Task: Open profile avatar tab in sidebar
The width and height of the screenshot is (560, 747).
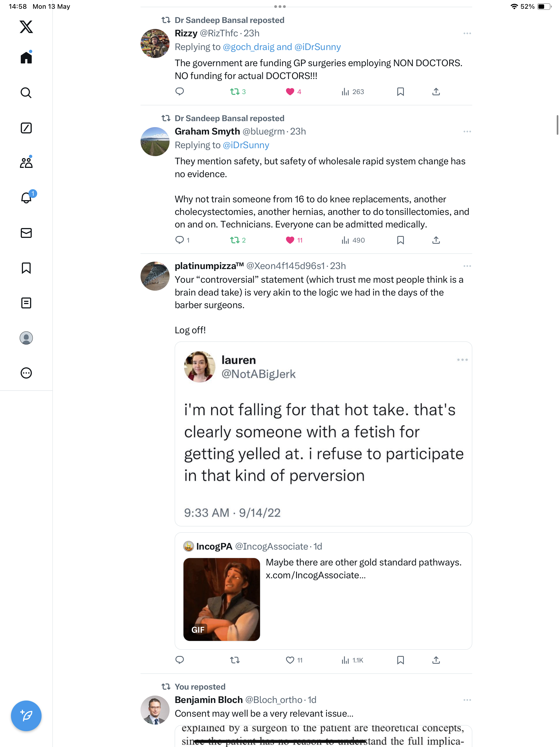Action: [26, 338]
